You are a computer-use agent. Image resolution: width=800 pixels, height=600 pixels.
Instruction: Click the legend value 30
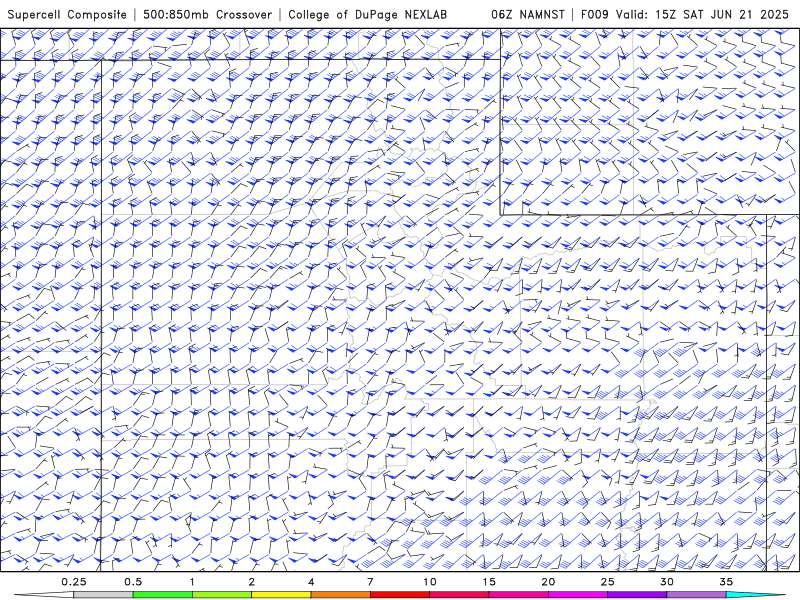tap(667, 582)
